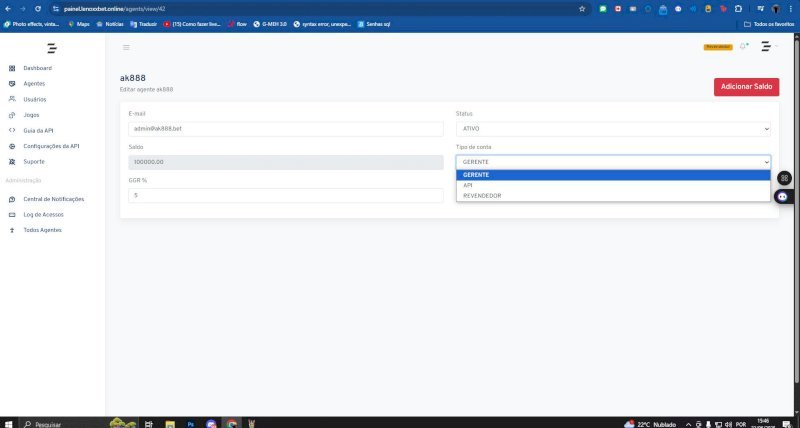
Task: Select the API account type option
Action: coord(468,185)
